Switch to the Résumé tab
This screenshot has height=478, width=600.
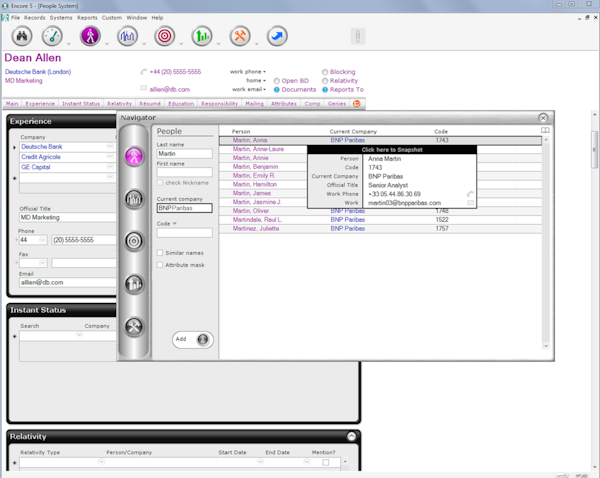click(150, 104)
